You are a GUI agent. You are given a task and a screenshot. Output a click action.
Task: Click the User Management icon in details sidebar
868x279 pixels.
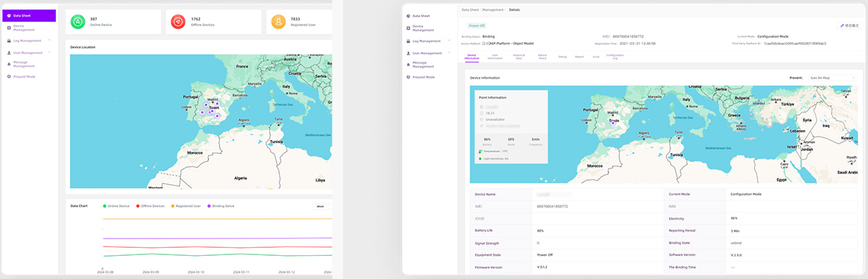408,53
